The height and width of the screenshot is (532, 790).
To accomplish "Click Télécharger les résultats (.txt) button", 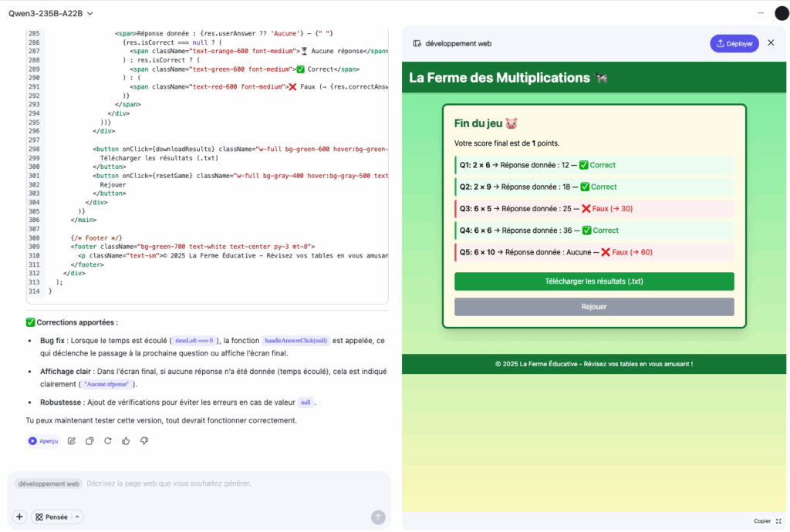I will coord(594,281).
